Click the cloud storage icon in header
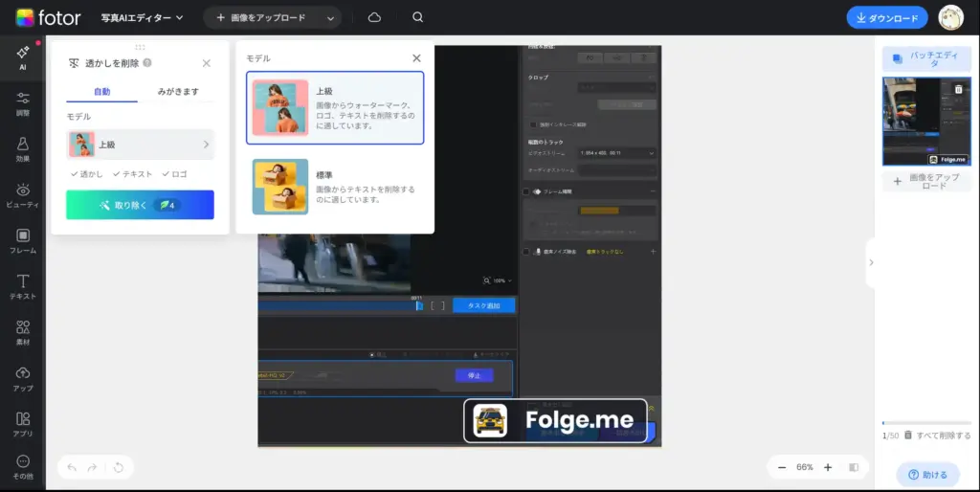 pos(374,17)
